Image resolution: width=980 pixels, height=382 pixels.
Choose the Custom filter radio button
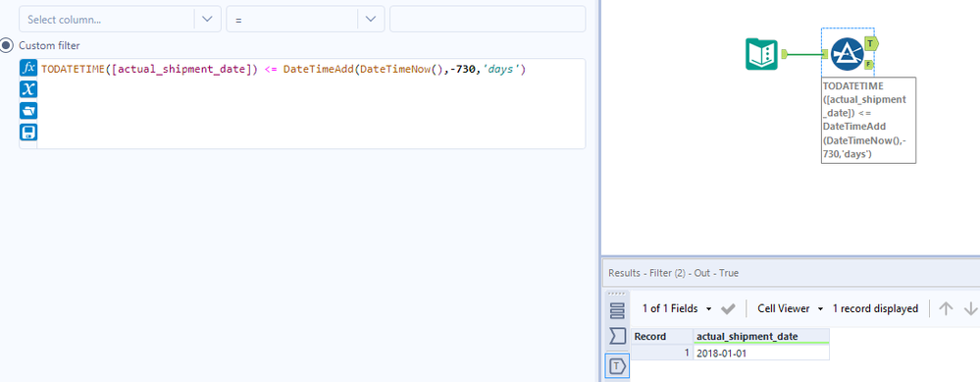(x=6, y=45)
